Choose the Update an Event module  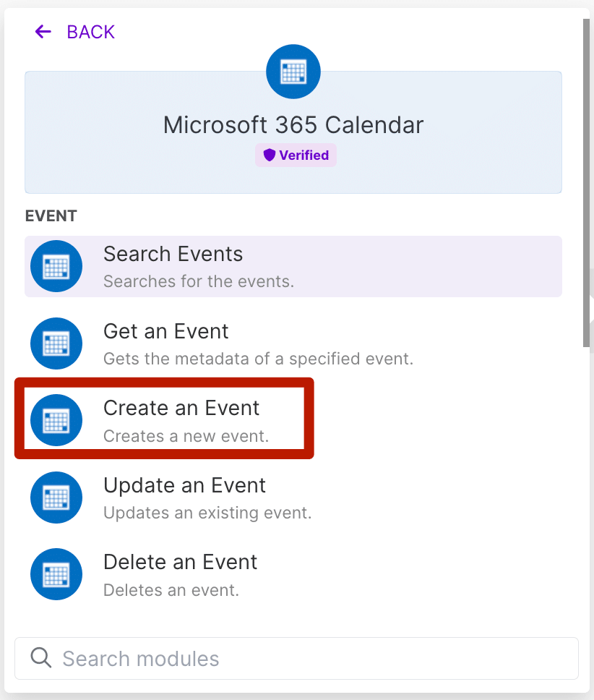[x=217, y=498]
